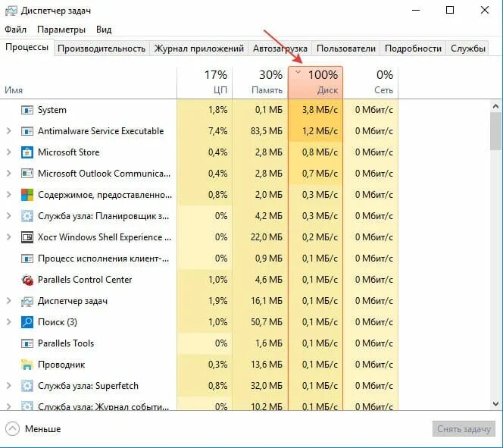Screen dimensions: 503x448
Task: Sort by the ЦП 17% column header
Action: tap(205, 83)
